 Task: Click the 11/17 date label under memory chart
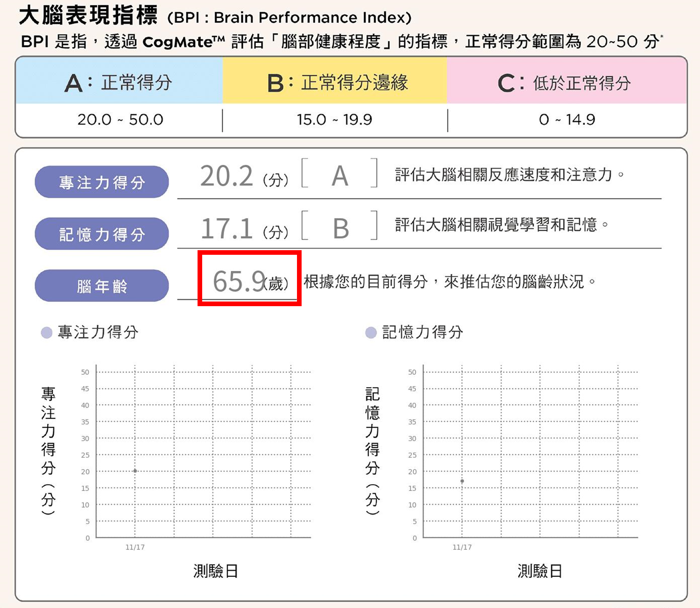[x=462, y=547]
